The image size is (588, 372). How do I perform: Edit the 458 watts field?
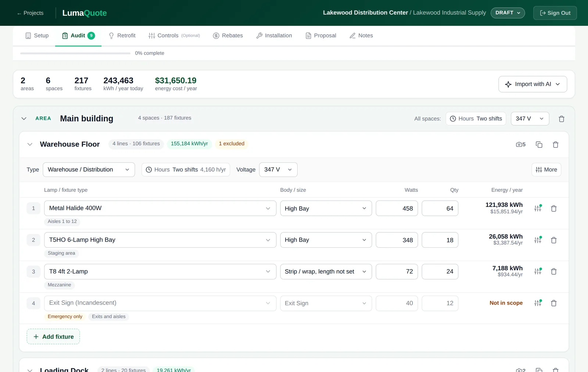pyautogui.click(x=397, y=208)
